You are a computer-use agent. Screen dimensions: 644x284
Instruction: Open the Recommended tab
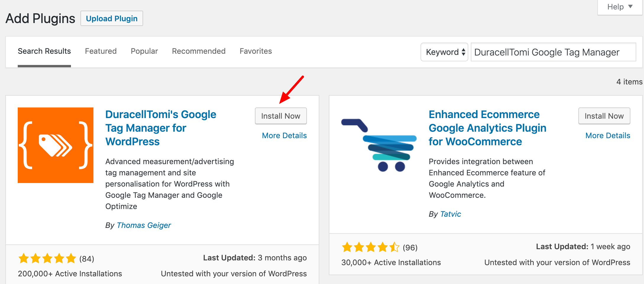199,51
